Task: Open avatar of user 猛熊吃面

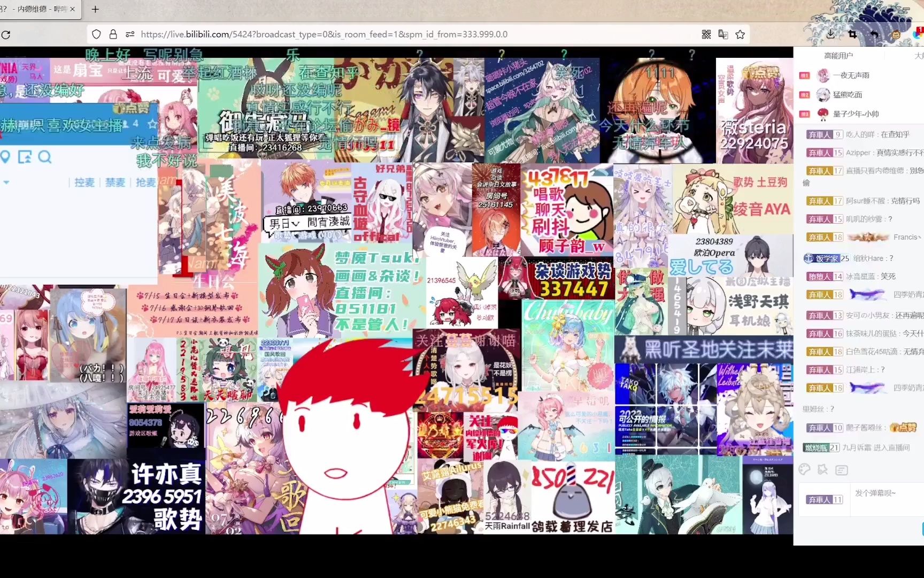Action: (823, 95)
